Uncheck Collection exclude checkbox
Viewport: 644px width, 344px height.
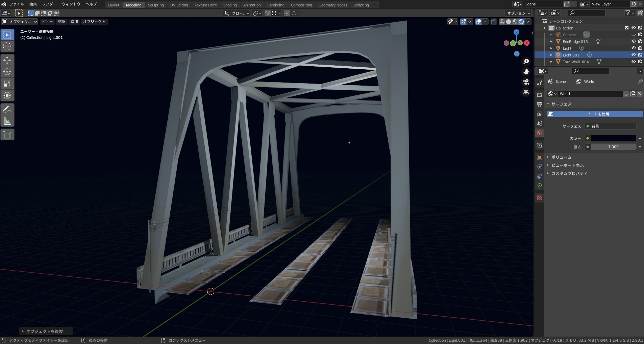[x=627, y=28]
